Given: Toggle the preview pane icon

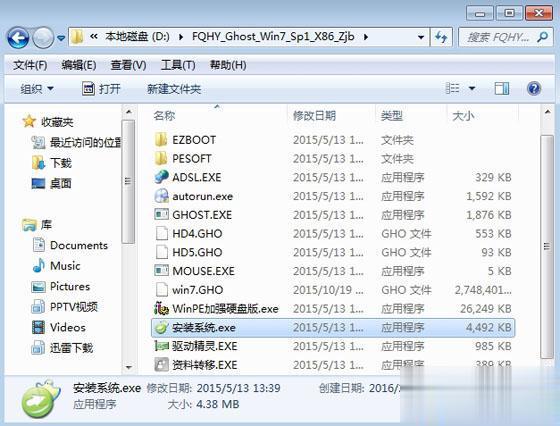Looking at the screenshot, I should click(x=502, y=89).
